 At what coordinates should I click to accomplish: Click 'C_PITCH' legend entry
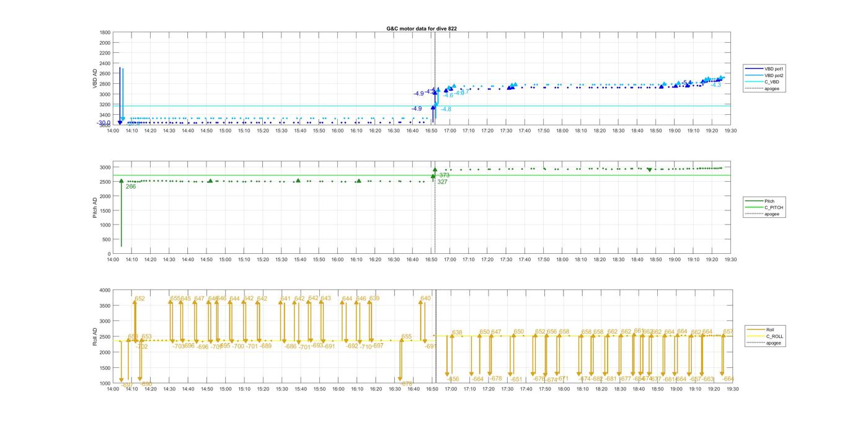(774, 208)
